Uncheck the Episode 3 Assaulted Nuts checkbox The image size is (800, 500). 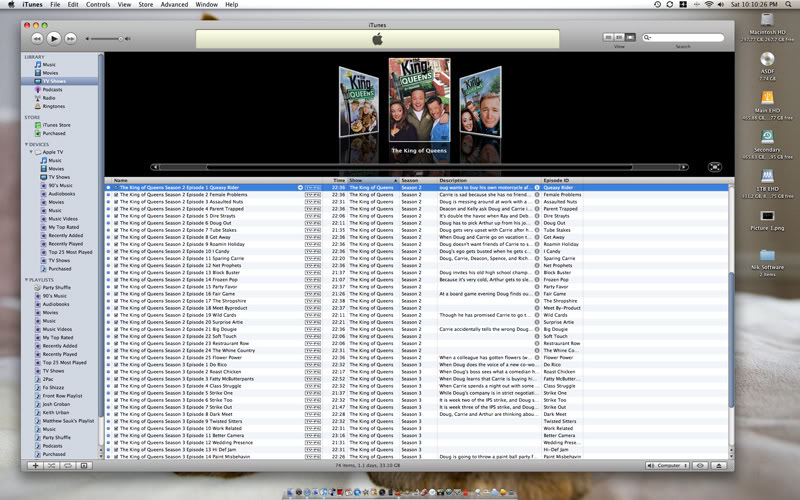(116, 202)
